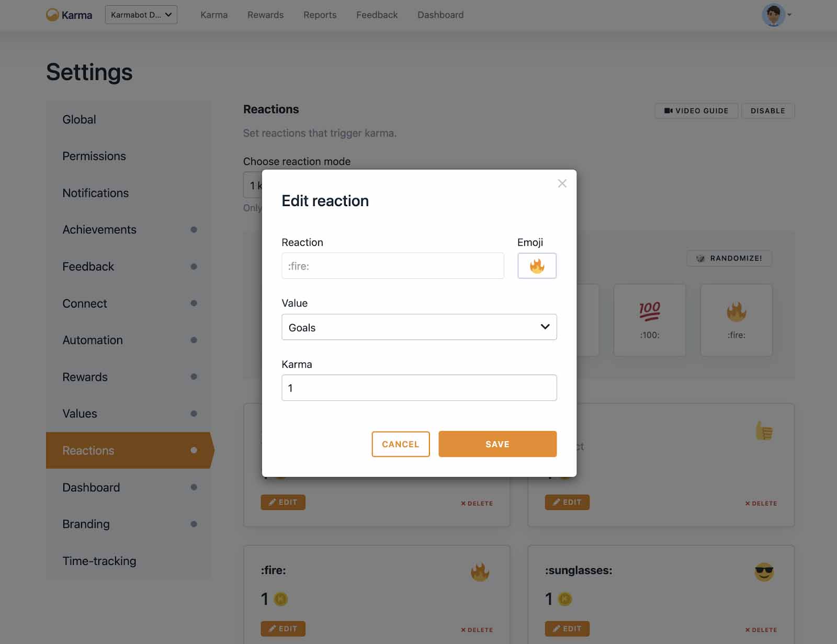Open the Value dropdown showing Goals
The image size is (837, 644).
(x=419, y=327)
